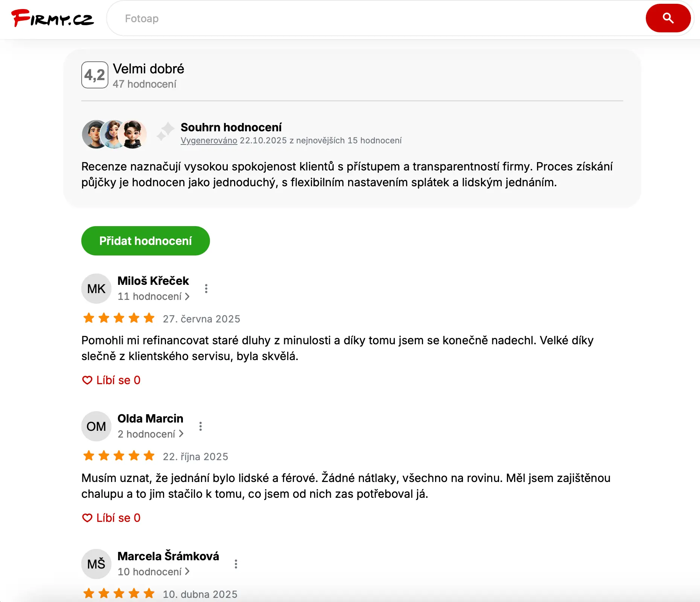
Task: Open the Vygenerováno link
Action: pyautogui.click(x=209, y=140)
